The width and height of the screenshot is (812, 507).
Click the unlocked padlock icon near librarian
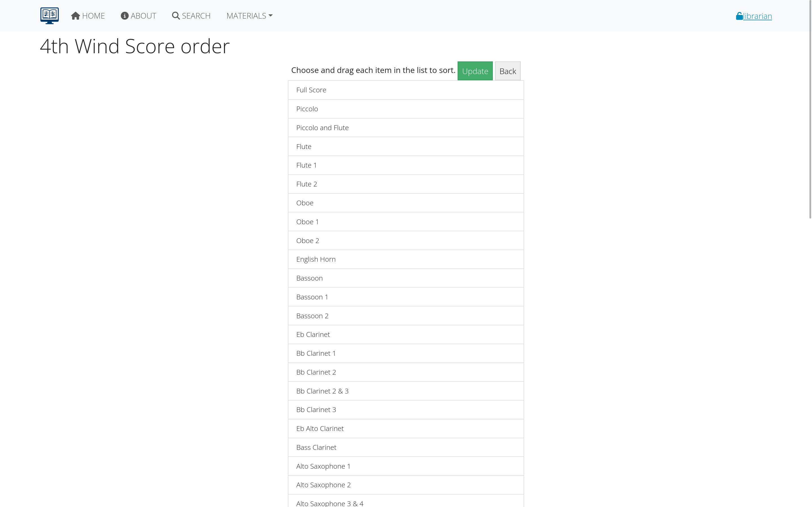(x=739, y=15)
